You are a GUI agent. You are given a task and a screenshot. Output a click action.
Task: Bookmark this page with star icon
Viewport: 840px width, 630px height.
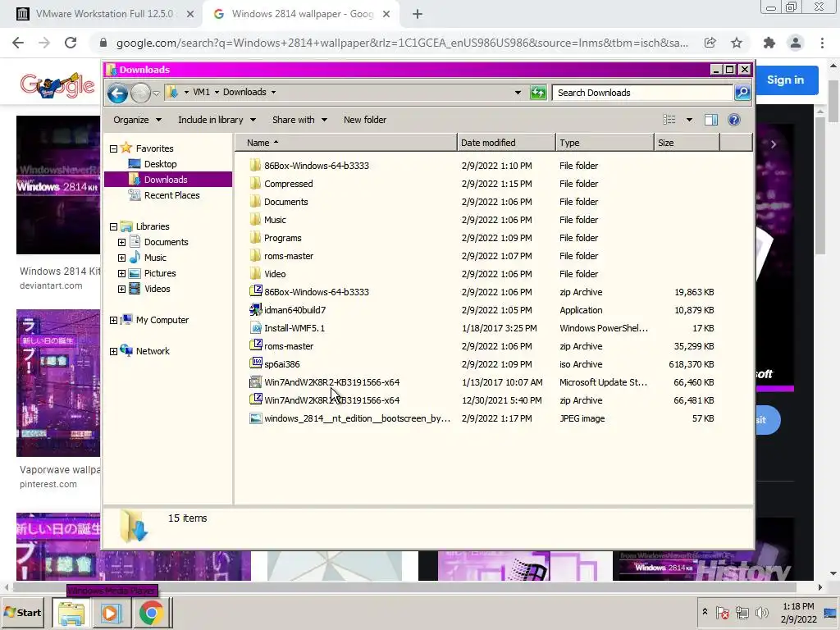[x=737, y=43]
